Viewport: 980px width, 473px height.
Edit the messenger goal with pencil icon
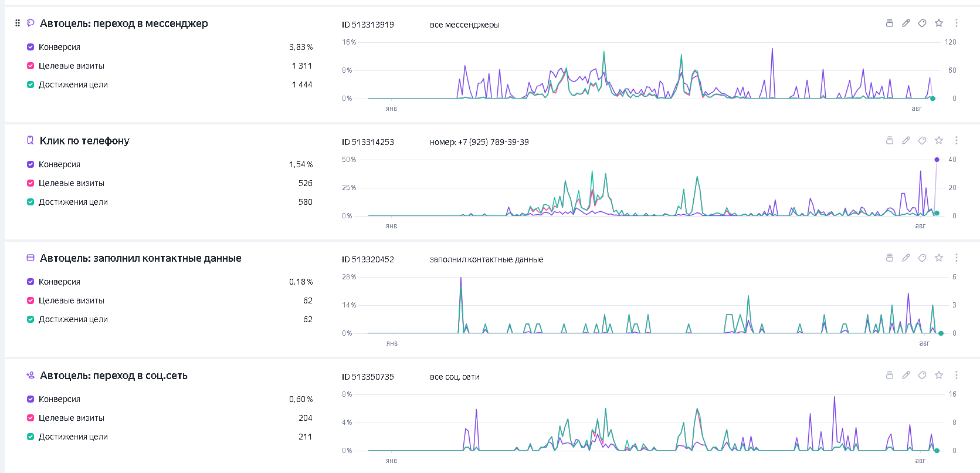(x=906, y=23)
